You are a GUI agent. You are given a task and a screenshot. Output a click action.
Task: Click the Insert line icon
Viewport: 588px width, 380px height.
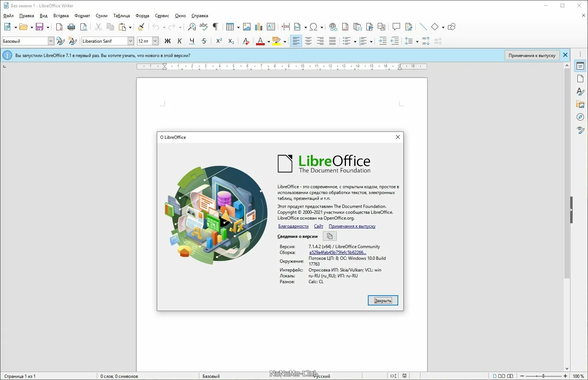(x=423, y=27)
